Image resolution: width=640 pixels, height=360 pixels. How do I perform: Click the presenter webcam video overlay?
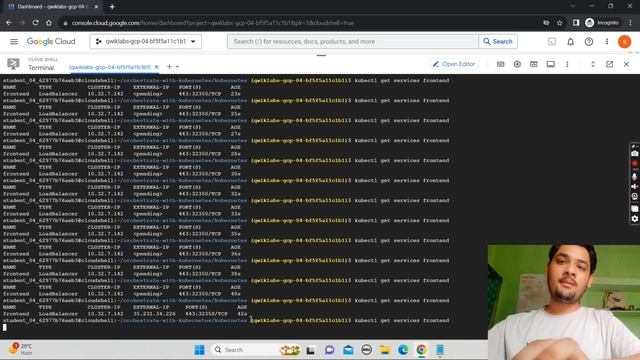[564, 302]
